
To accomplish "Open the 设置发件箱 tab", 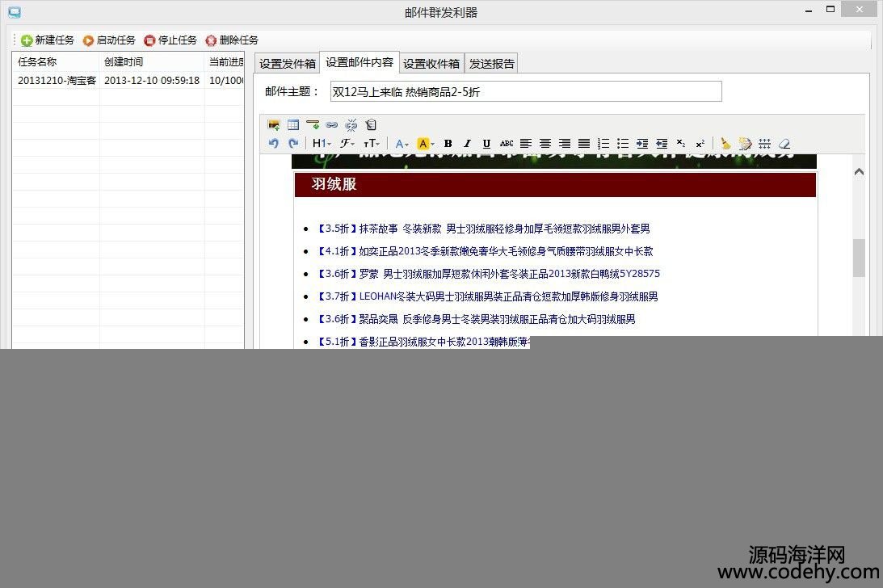I will coord(288,64).
